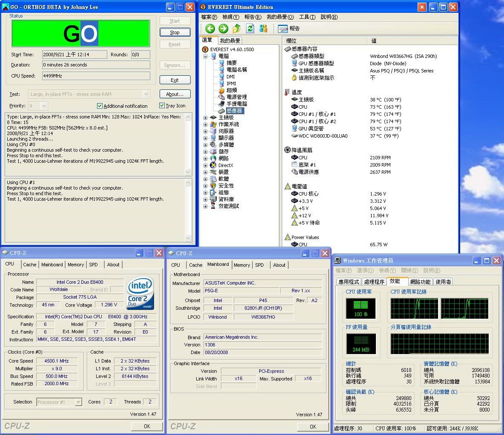Select the IPMI icon in EVEREST tree

[x=221, y=84]
